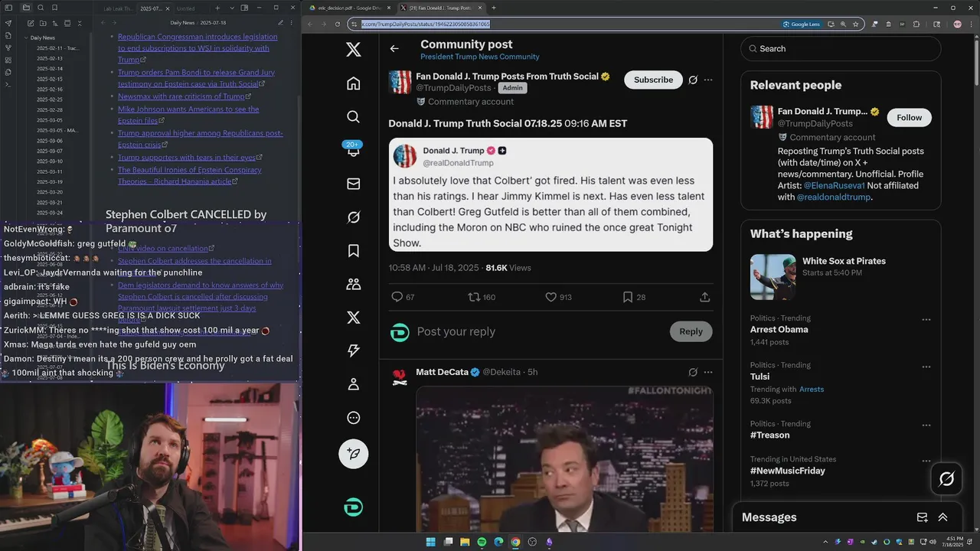Image resolution: width=980 pixels, height=551 pixels.
Task: Open @ElenaRuseva1 profile link
Action: tap(834, 185)
